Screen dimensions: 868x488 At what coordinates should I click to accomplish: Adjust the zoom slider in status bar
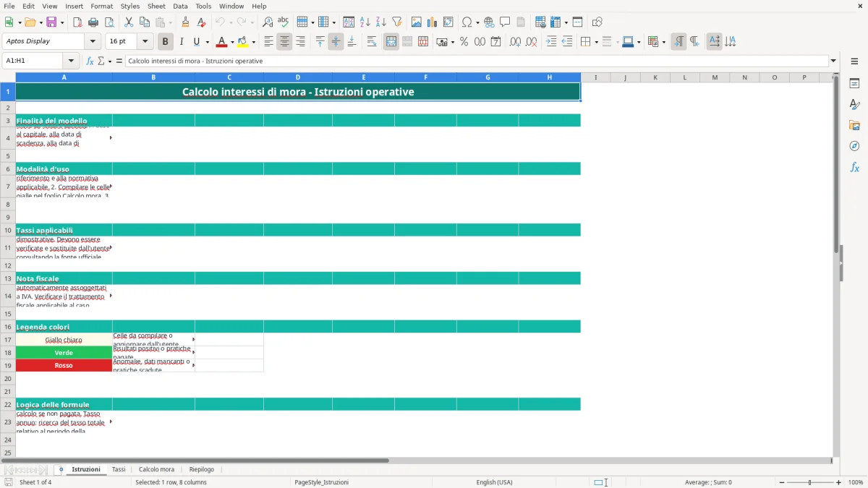pyautogui.click(x=809, y=482)
